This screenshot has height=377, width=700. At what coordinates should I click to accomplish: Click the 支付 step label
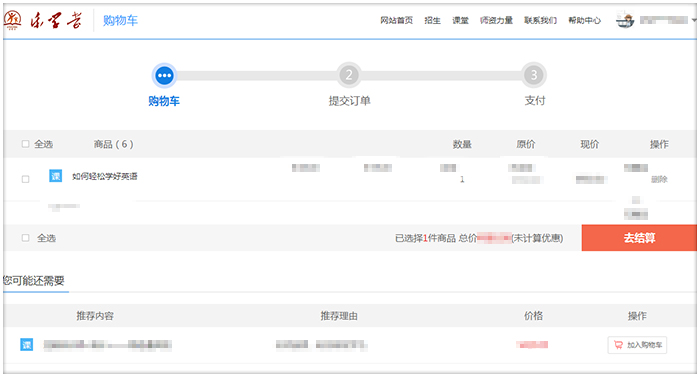534,101
